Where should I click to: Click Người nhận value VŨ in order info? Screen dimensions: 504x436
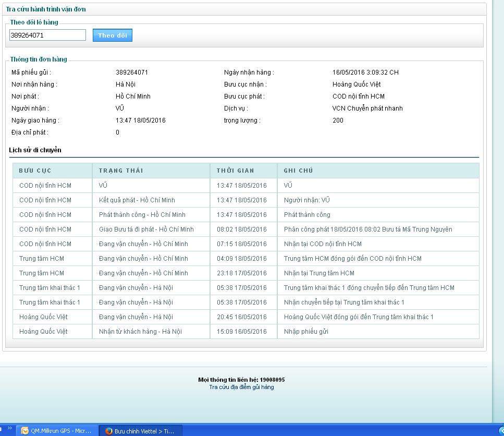119,108
